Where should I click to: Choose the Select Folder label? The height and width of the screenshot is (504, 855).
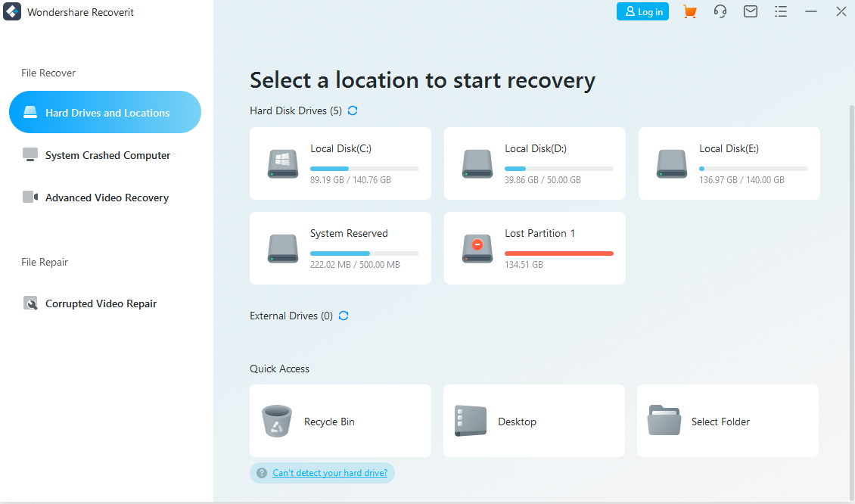point(720,422)
